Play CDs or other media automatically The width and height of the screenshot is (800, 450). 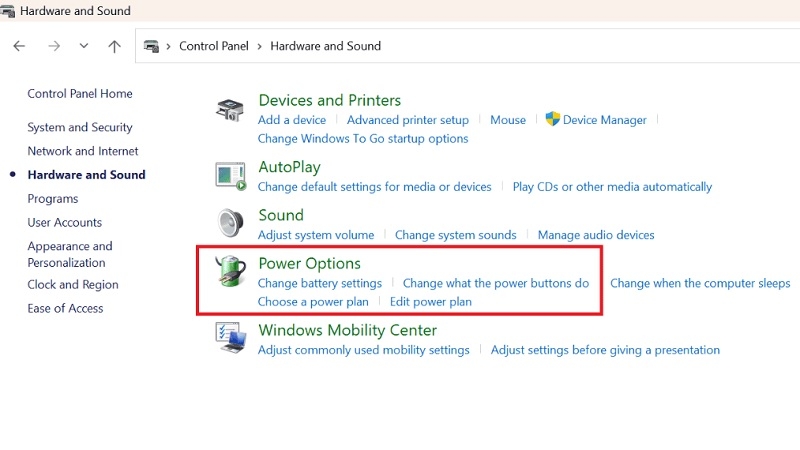tap(612, 187)
